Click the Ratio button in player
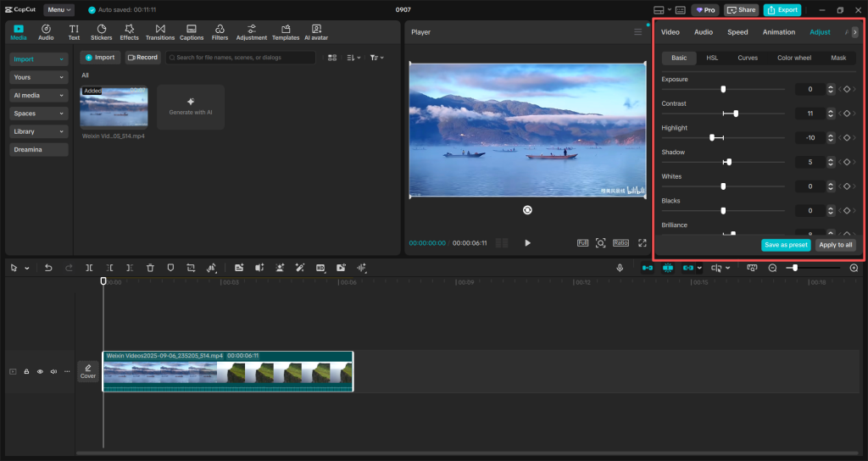Viewport: 868px width, 461px height. [x=620, y=243]
